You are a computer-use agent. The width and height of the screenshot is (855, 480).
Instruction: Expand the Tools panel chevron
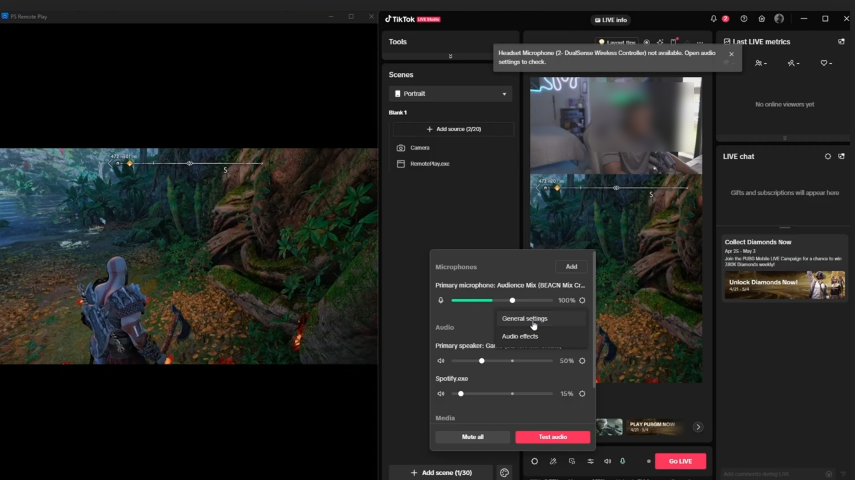click(450, 56)
